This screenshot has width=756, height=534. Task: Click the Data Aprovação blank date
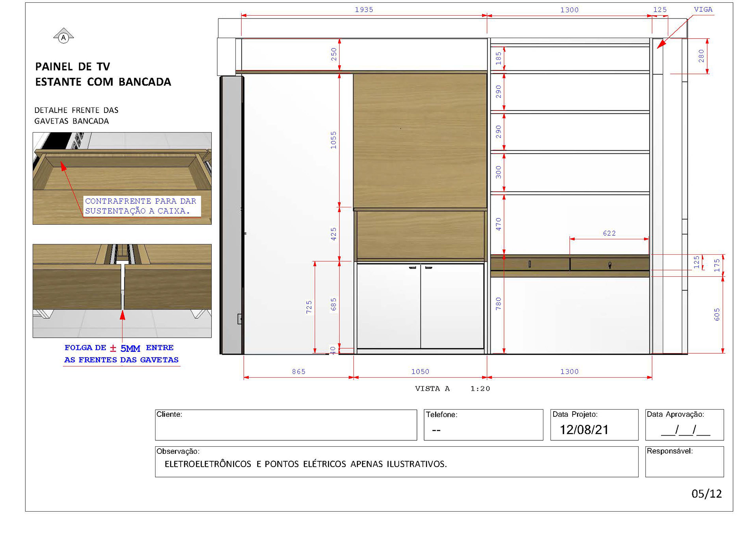685,430
